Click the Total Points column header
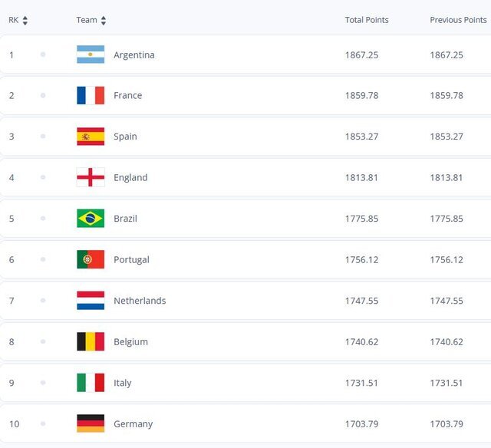 click(x=367, y=20)
